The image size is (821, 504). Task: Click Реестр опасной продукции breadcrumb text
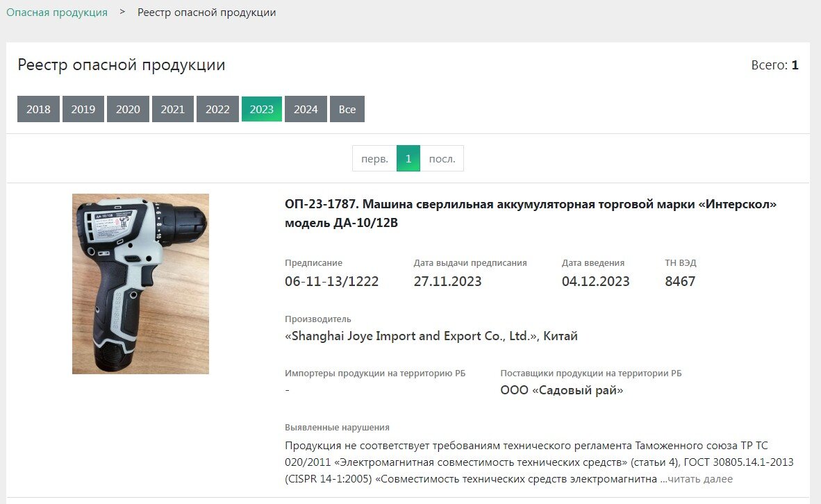click(x=206, y=12)
